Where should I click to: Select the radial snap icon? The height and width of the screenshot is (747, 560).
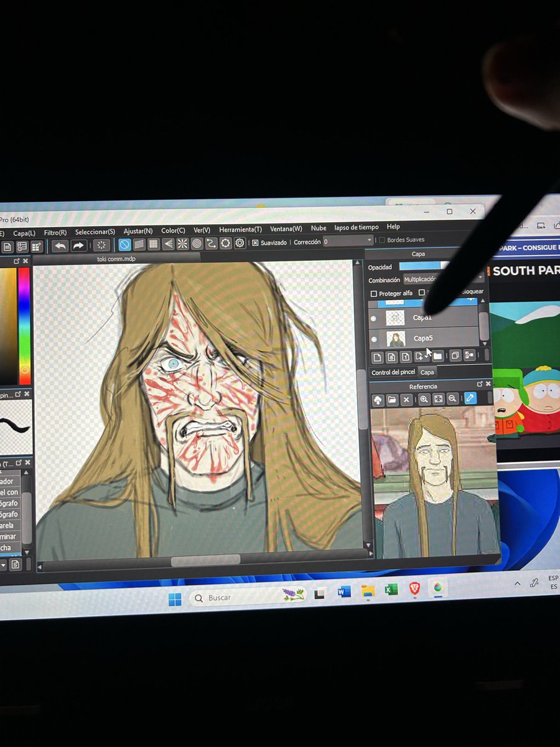182,244
